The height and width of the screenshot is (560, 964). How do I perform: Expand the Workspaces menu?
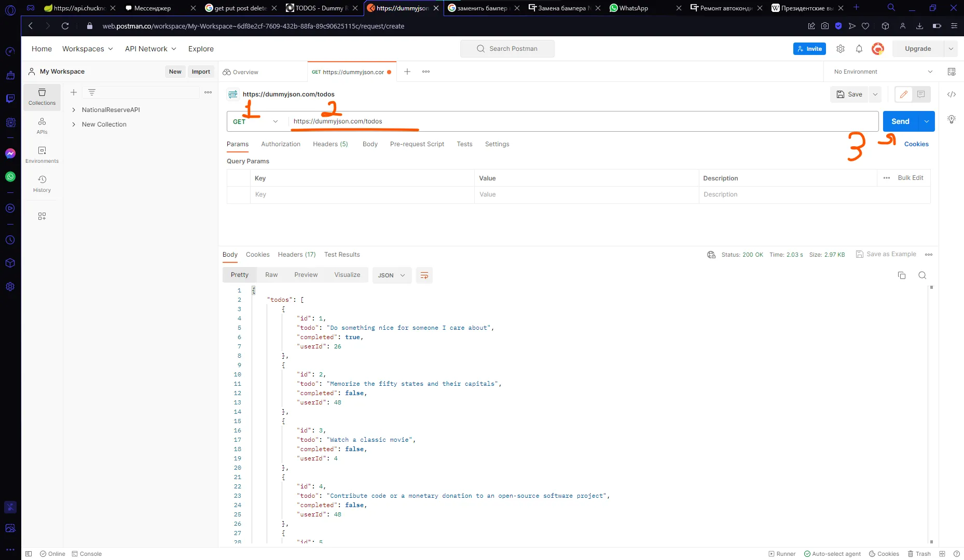point(87,49)
